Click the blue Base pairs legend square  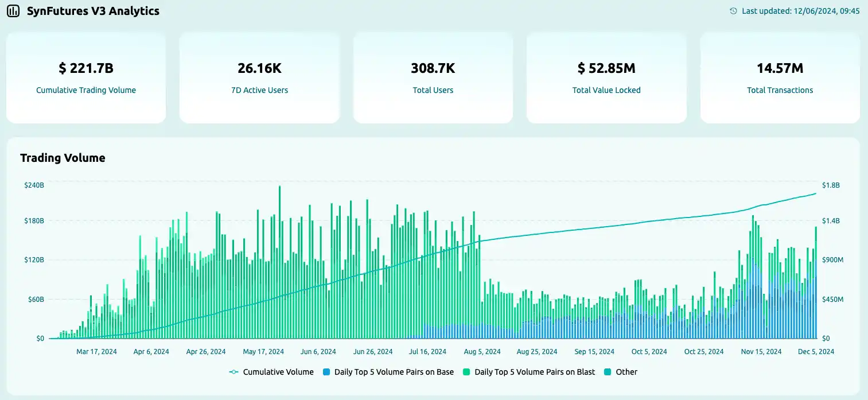(326, 372)
